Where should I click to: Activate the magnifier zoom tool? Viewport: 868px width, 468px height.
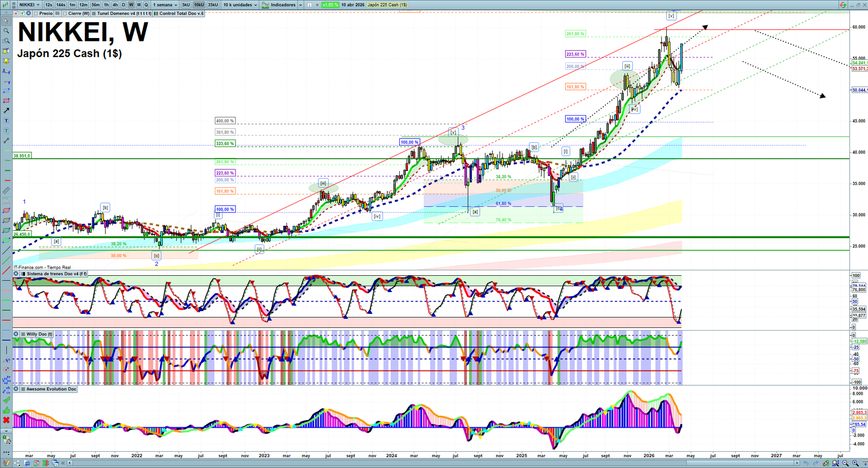coord(6,31)
